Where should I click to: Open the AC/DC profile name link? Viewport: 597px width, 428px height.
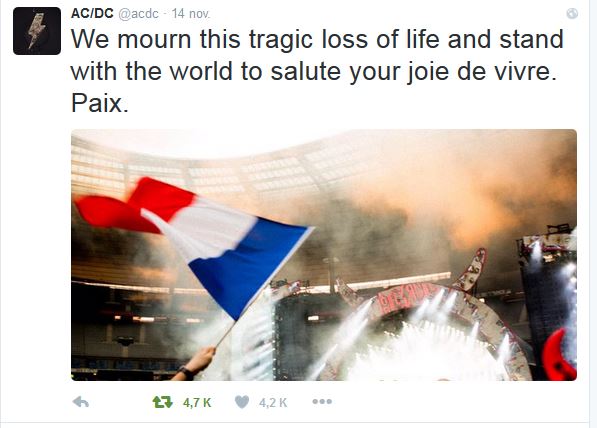coord(92,13)
